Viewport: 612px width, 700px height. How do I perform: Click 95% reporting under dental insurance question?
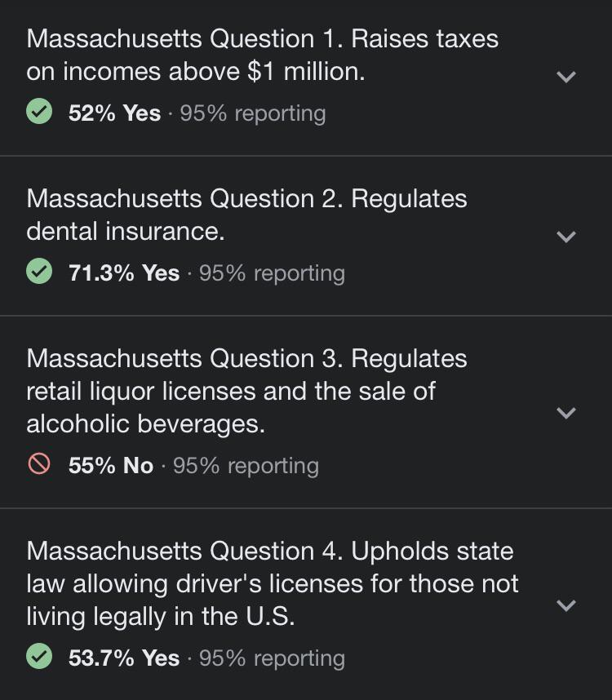tap(272, 272)
